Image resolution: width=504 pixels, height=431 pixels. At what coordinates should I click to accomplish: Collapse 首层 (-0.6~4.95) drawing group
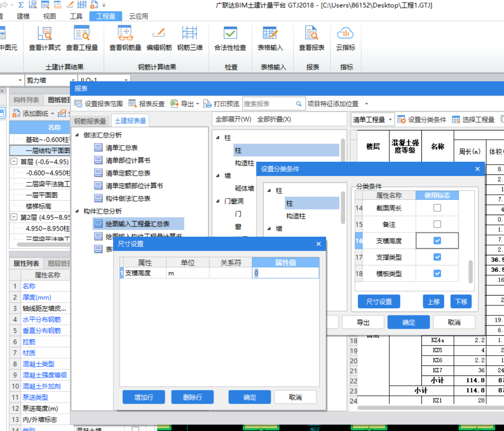click(14, 161)
